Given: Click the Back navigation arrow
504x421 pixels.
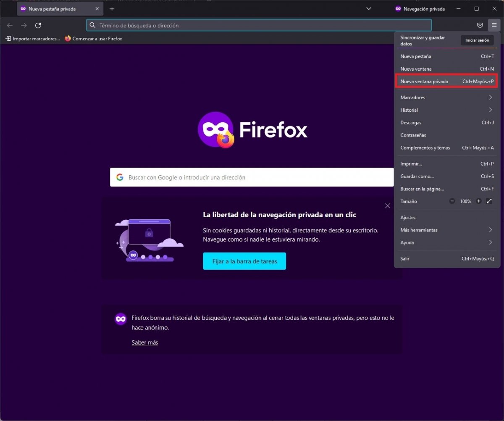Looking at the screenshot, I should 10,25.
